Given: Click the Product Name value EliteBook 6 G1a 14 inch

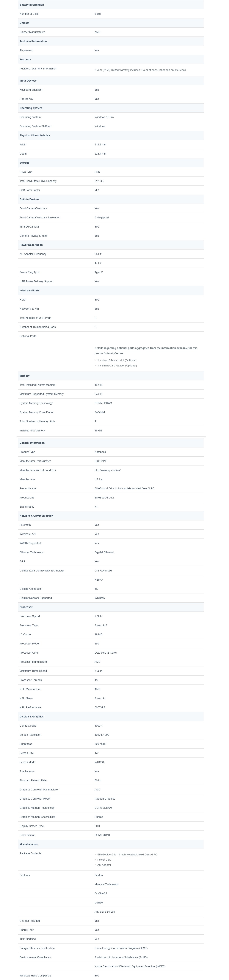Looking at the screenshot, I should (x=124, y=488).
